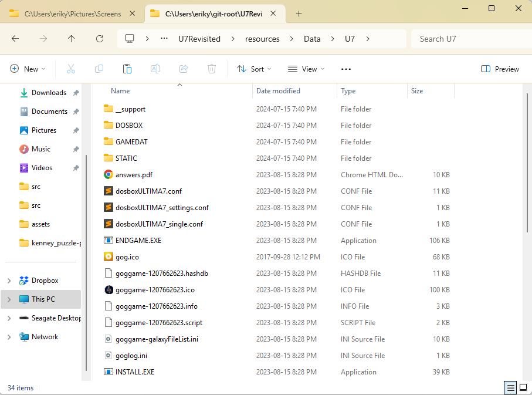
Task: Click the Search U7 field
Action: coord(472,39)
